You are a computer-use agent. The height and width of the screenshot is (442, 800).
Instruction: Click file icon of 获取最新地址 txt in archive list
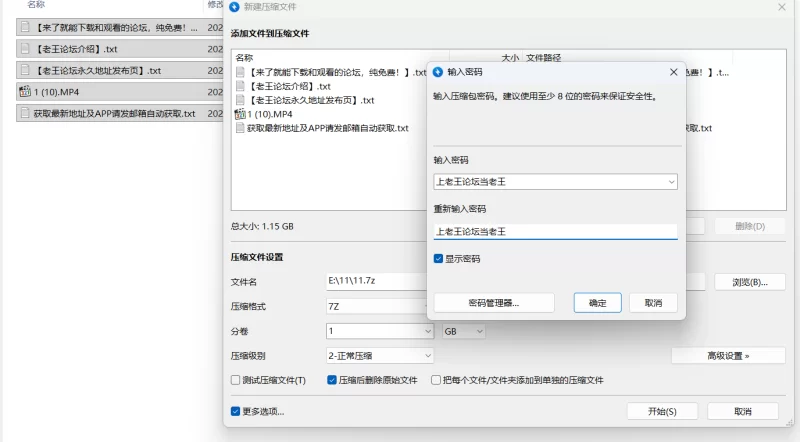tap(240, 128)
